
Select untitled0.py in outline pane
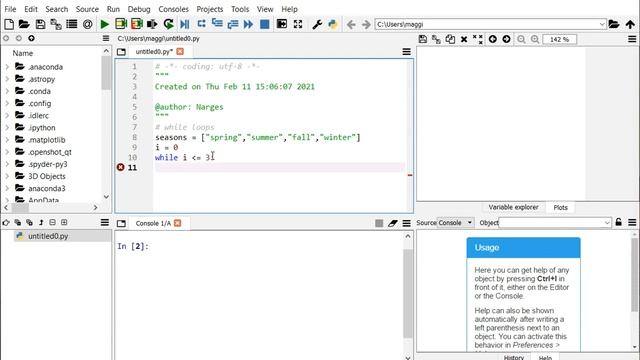(48, 236)
